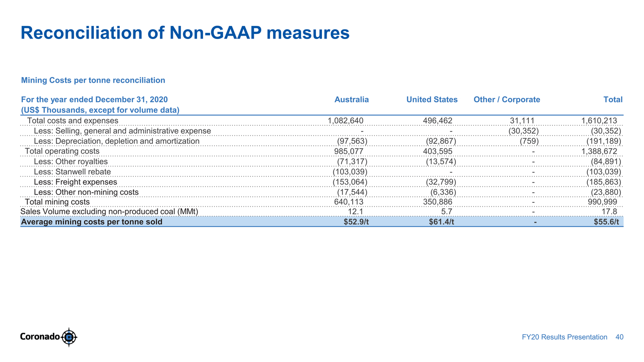Select Less: Depreciation, depletion and amortization label
Screen dimensions: 644x362
117,141
